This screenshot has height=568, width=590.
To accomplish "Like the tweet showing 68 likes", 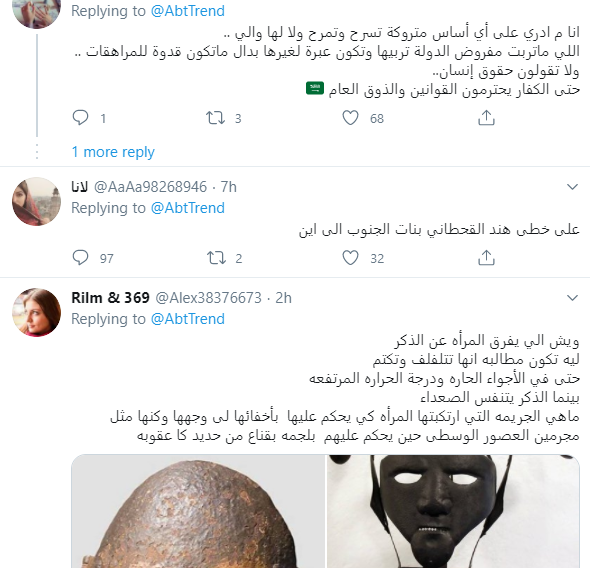I will 350,118.
